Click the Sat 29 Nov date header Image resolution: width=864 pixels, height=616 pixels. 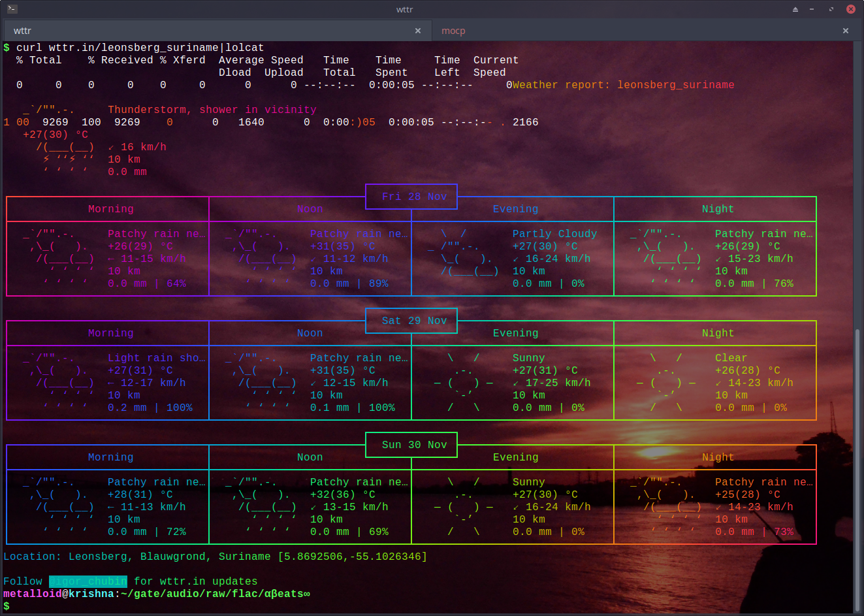pos(414,321)
